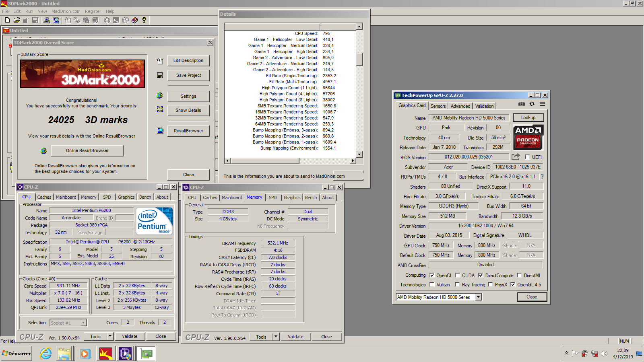The image size is (644, 362).
Task: Click the CPU-Z chip icon in taskbar
Action: tap(125, 354)
